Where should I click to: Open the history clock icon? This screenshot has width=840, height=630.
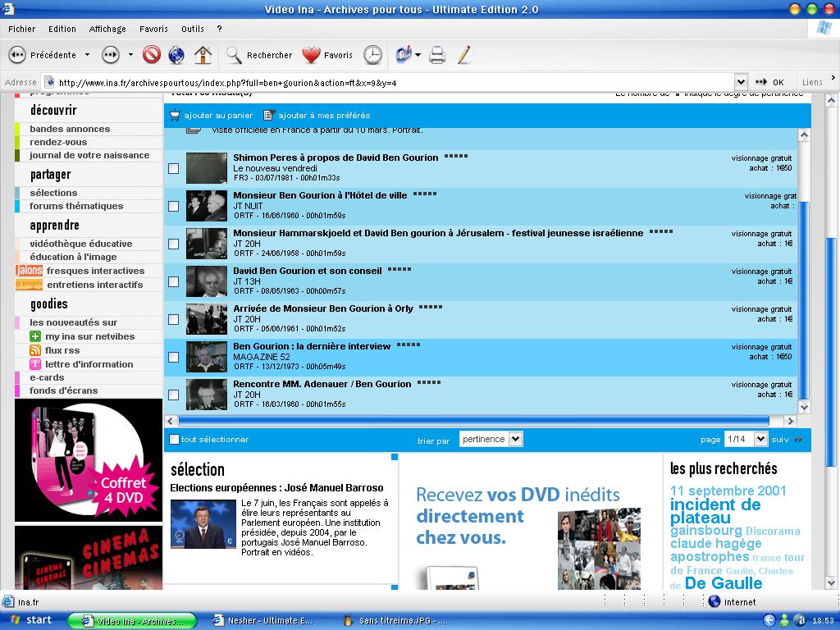coord(373,55)
